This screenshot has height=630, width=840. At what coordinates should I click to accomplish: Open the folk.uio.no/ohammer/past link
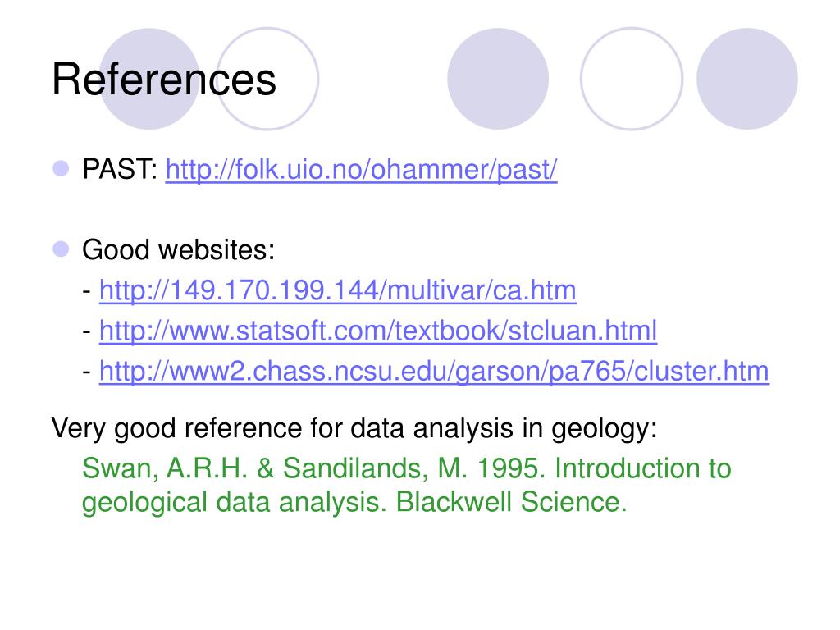pos(361,170)
